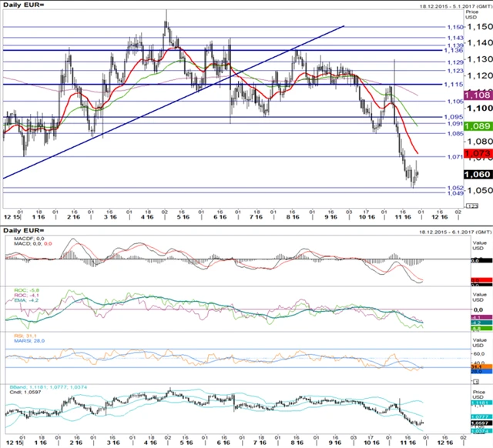Image resolution: width=493 pixels, height=448 pixels.
Task: Click the purple 'ROC; -4,1' indicator label
Action: coord(27,296)
